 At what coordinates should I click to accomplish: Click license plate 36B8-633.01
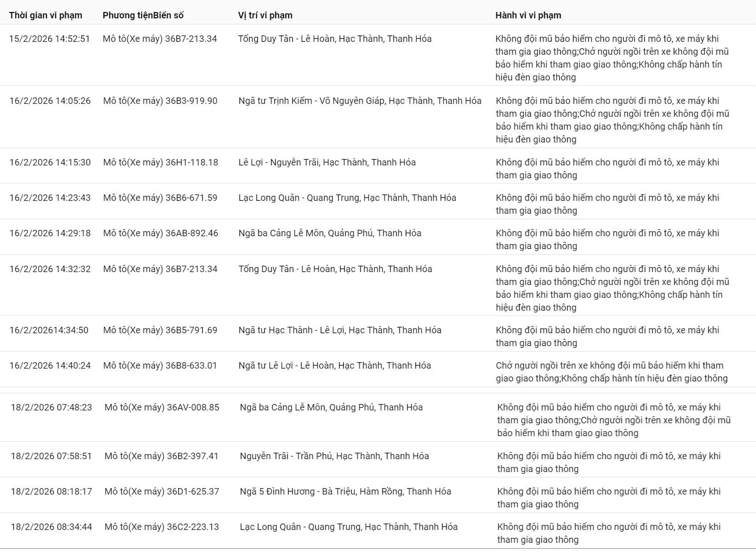[x=191, y=365]
